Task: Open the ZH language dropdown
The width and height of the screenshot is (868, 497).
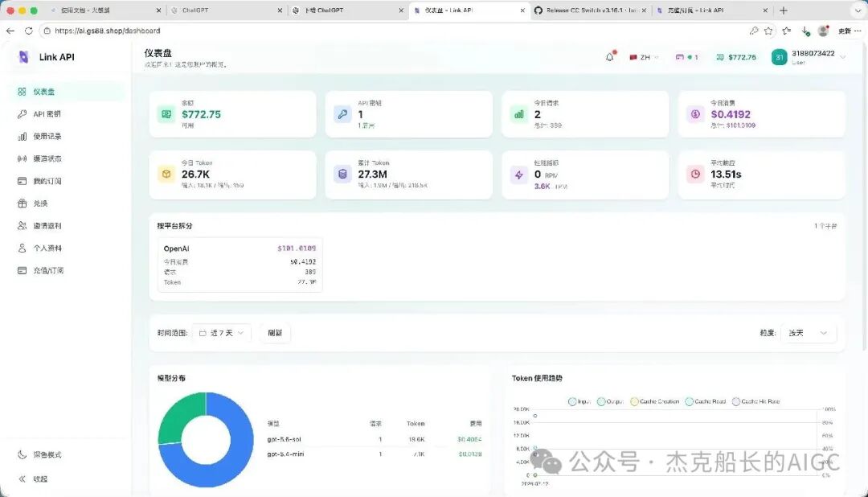Action: pyautogui.click(x=645, y=57)
